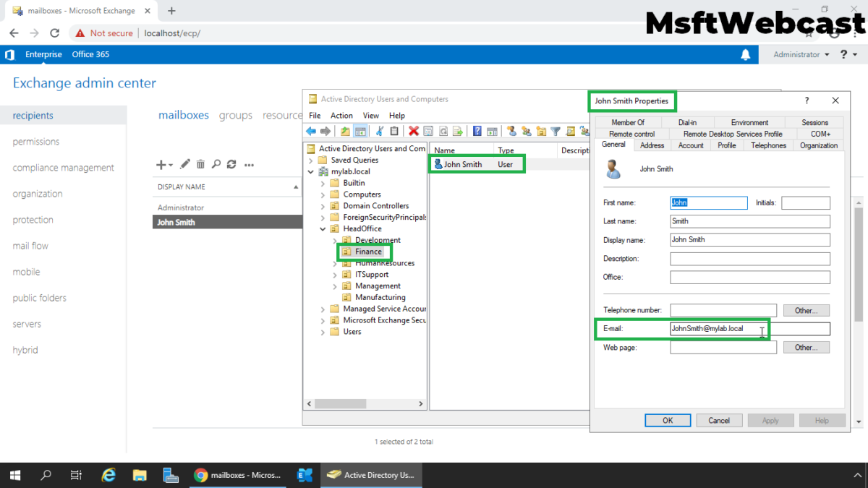Image resolution: width=868 pixels, height=488 pixels.
Task: Open the More options ellipsis in Exchange toolbar
Action: (x=249, y=164)
